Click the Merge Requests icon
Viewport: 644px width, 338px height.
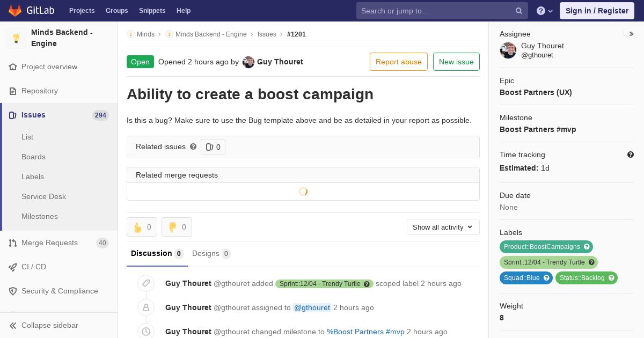(x=13, y=243)
